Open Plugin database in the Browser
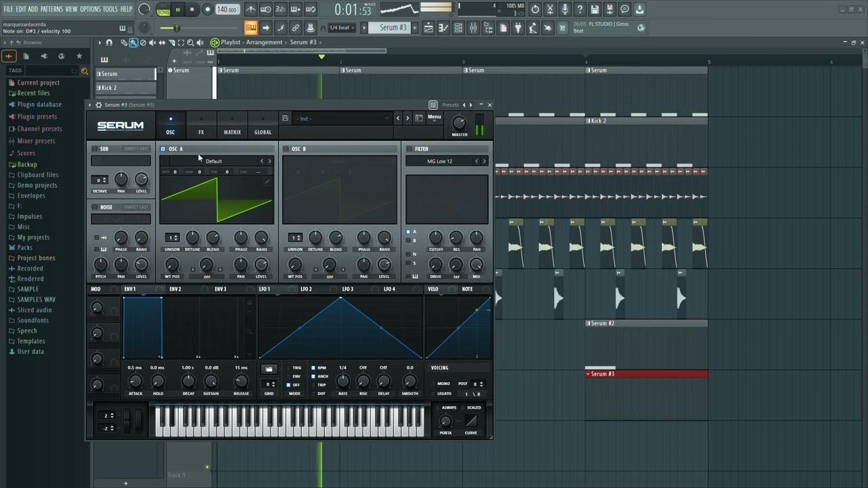This screenshot has width=868, height=488. (x=39, y=104)
